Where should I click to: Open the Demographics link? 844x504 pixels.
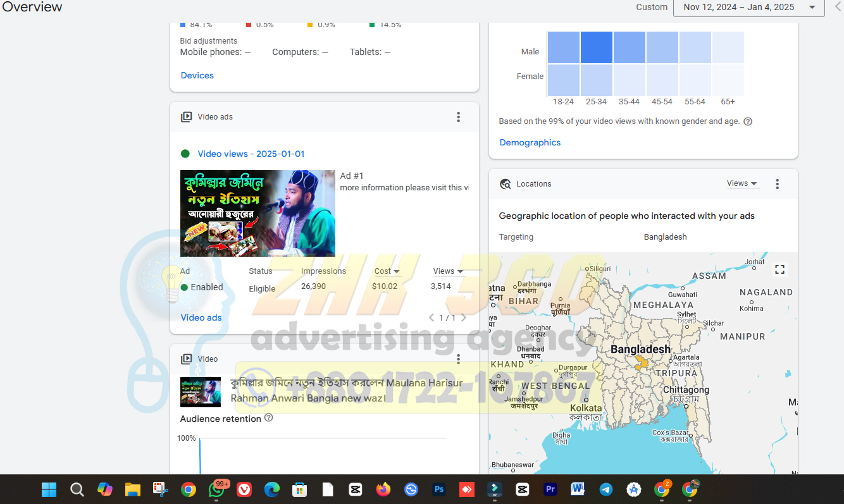530,142
